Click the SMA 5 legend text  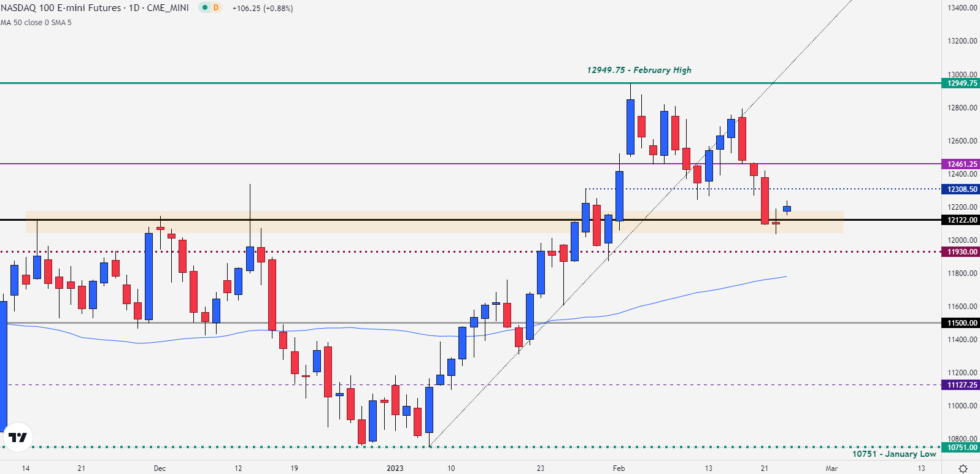coord(61,23)
